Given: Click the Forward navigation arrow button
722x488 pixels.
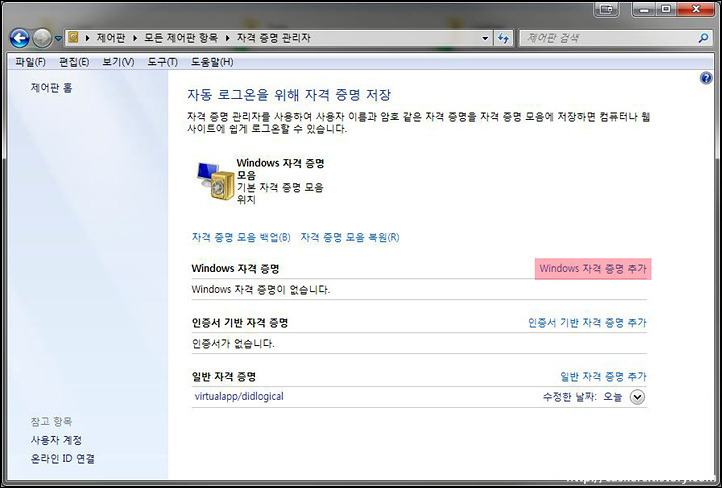Looking at the screenshot, I should (x=42, y=38).
